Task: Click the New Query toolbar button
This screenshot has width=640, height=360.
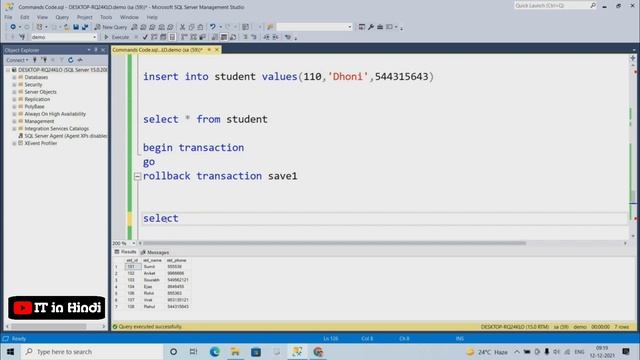Action: pos(111,27)
